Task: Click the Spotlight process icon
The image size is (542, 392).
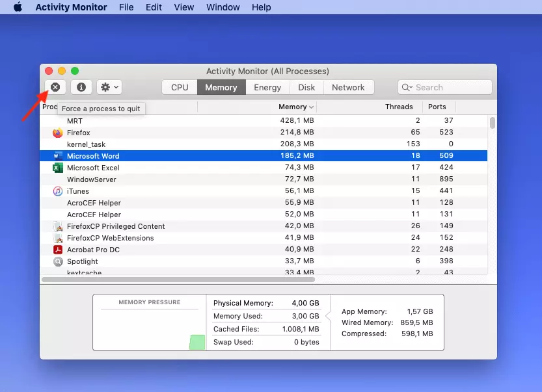Action: [58, 261]
